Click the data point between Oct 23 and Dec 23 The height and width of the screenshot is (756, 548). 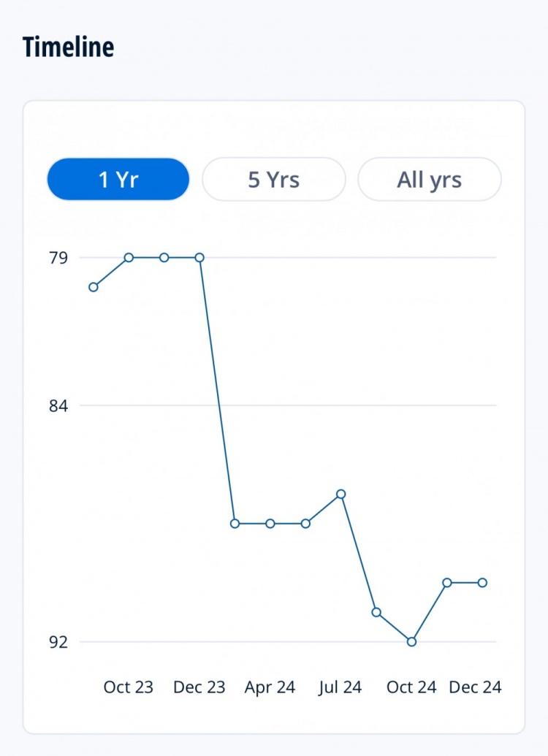click(164, 257)
